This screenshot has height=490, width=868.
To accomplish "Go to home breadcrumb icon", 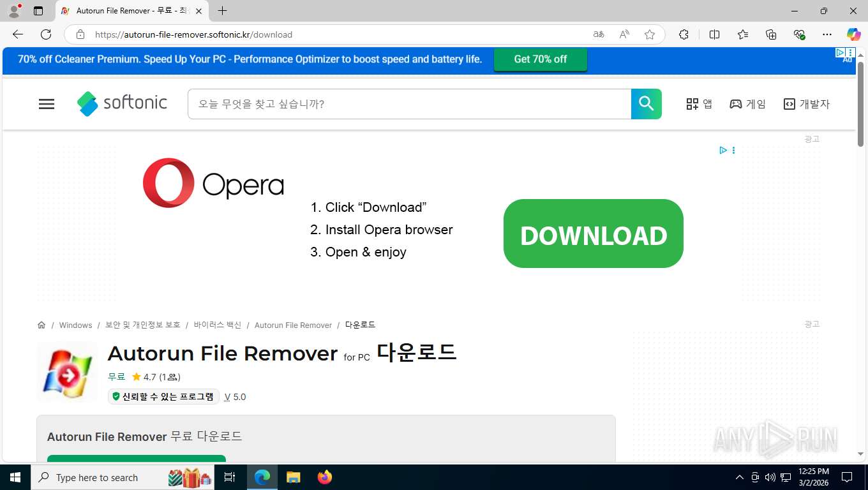I will click(x=41, y=325).
